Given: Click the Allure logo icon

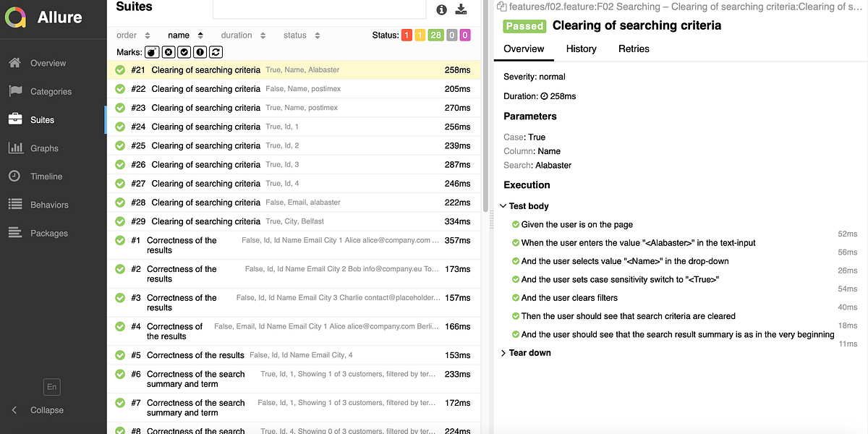Looking at the screenshot, I should [15, 16].
